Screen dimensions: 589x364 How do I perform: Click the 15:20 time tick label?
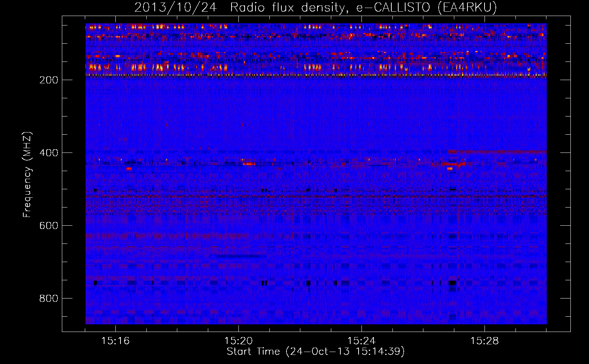(238, 341)
